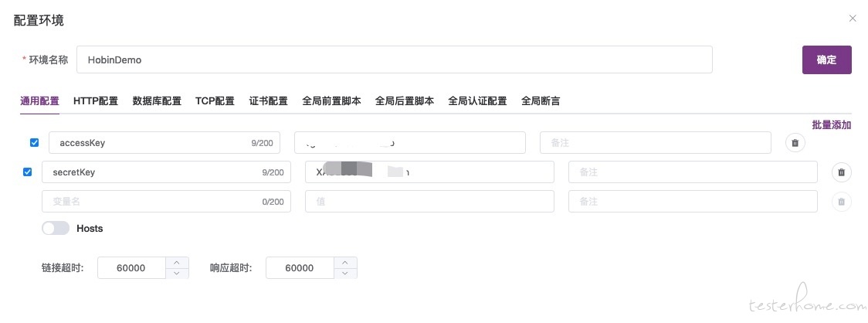Screen dimensions: 868x323
Task: Decrease 链接超时 value with down arrow
Action: click(x=177, y=273)
